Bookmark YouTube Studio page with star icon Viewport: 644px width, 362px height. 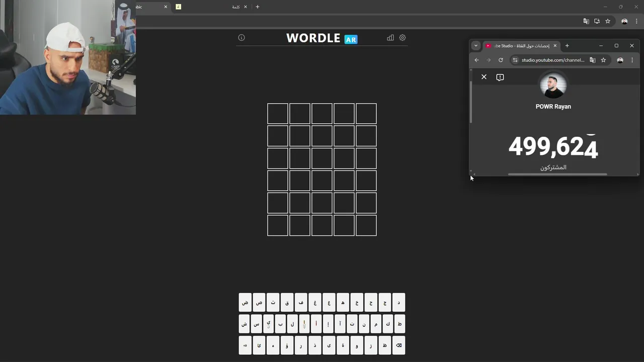click(x=603, y=60)
